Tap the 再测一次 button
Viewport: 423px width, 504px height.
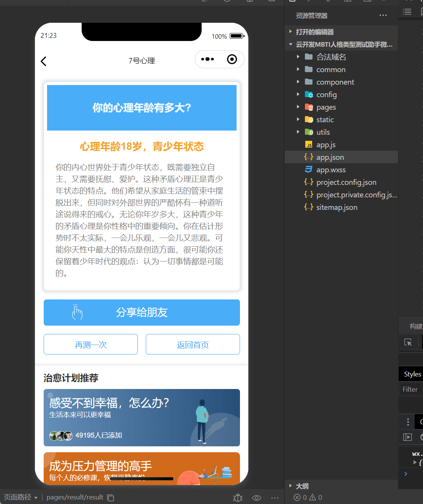(91, 344)
